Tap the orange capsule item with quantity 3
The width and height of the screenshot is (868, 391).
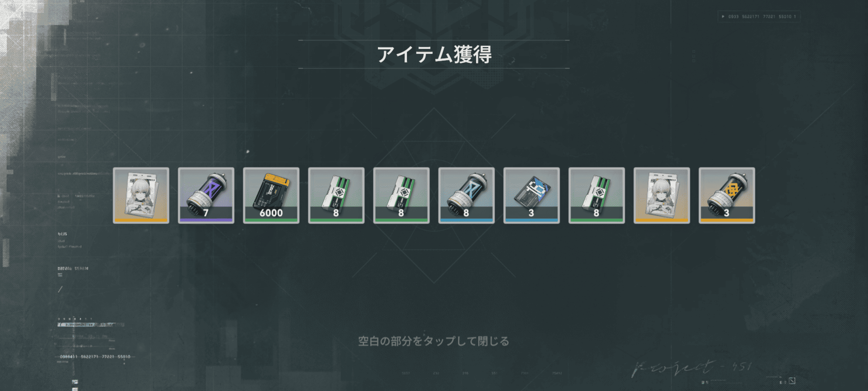pos(727,195)
